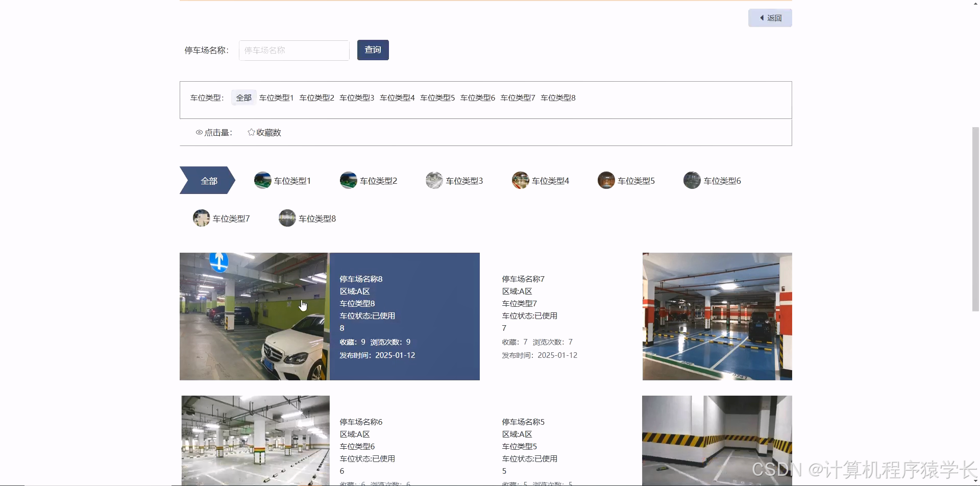Sort by 收藏数 star icon
980x486 pixels.
251,132
